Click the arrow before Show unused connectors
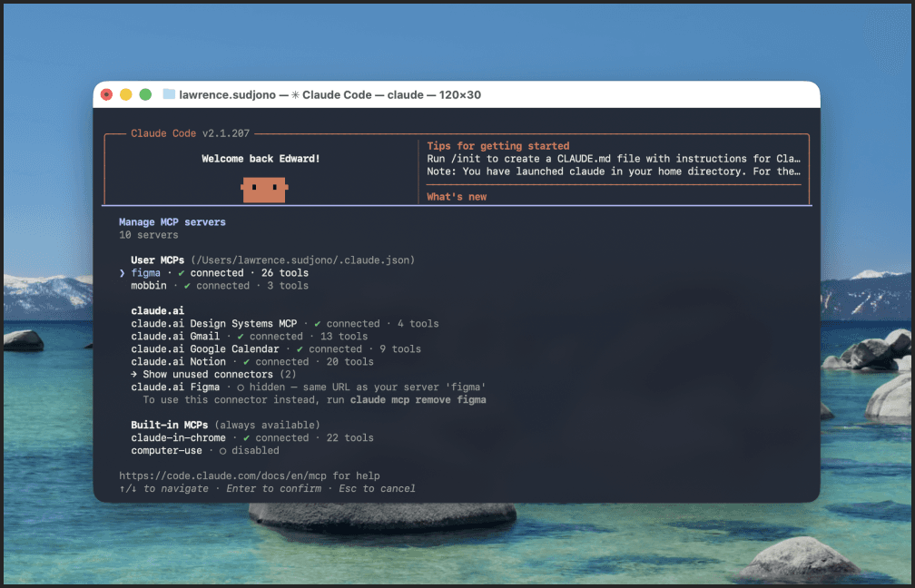The height and width of the screenshot is (588, 915). (134, 375)
